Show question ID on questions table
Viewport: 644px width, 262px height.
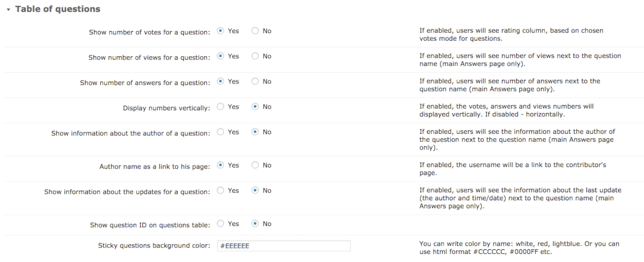point(221,223)
